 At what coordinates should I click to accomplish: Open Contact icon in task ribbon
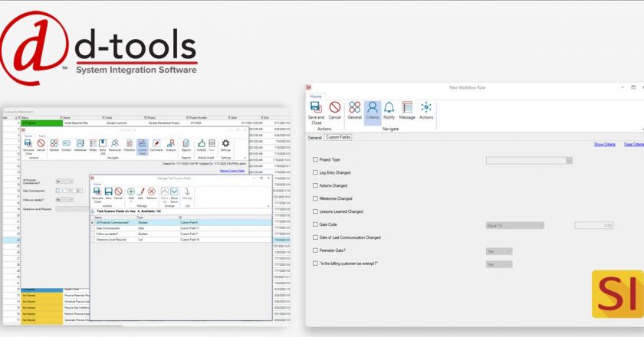point(66,146)
